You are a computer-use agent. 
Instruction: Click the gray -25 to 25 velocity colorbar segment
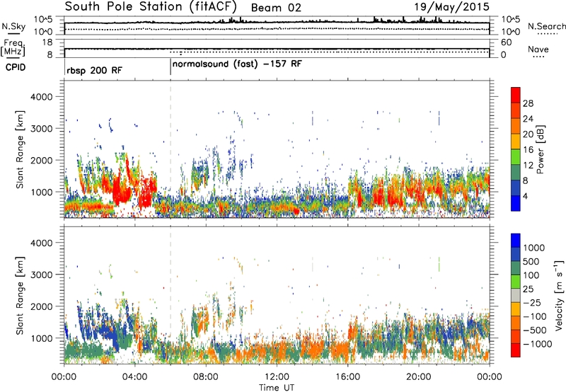pyautogui.click(x=516, y=295)
